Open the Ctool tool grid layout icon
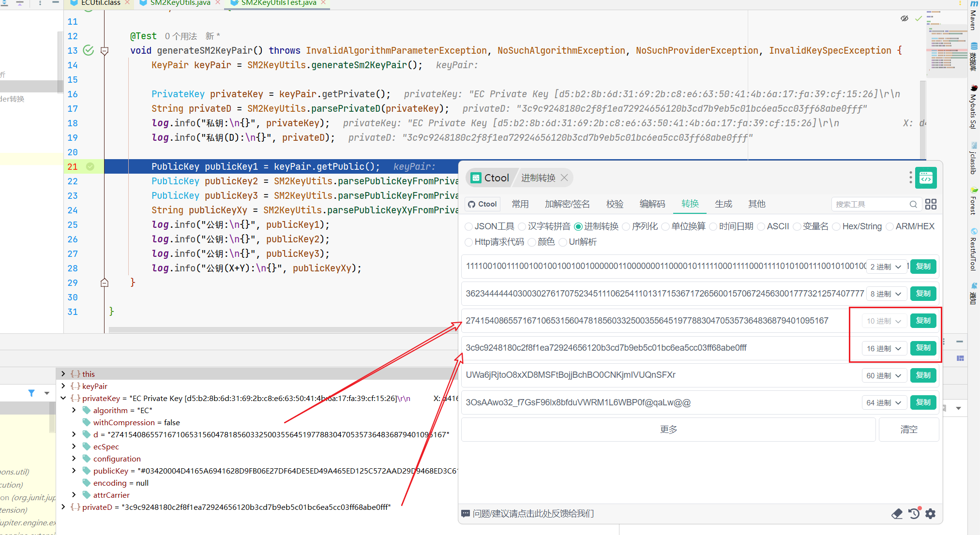980x535 pixels. pos(931,204)
